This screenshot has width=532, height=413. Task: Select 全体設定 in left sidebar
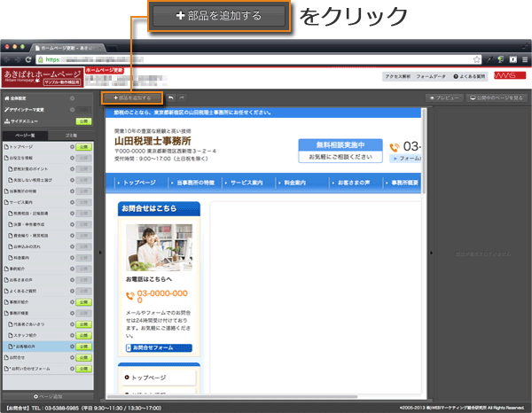coord(15,98)
